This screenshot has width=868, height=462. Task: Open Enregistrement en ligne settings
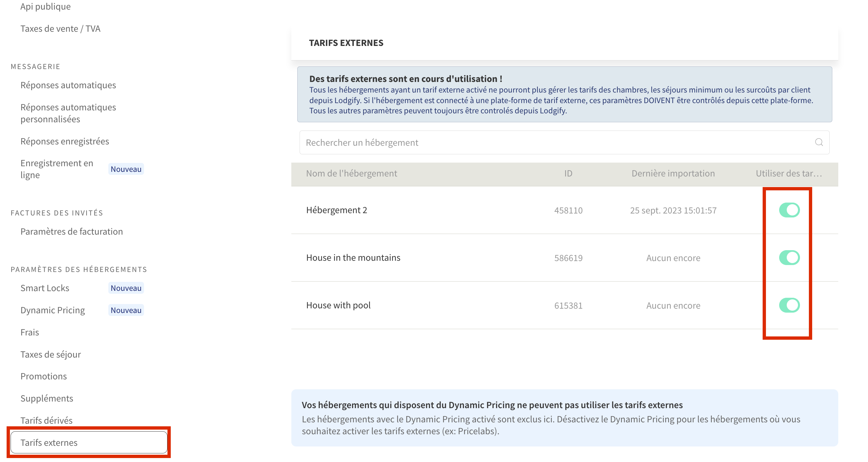coord(56,169)
